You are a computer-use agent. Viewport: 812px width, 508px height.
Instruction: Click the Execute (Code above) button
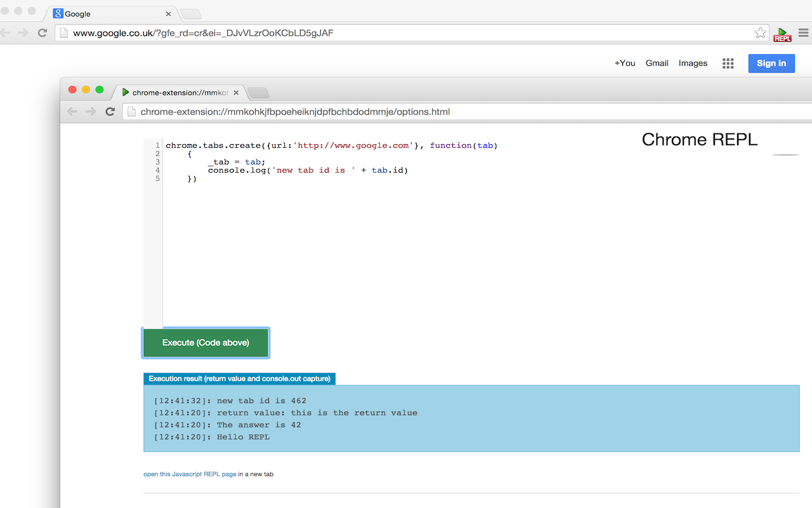(206, 343)
